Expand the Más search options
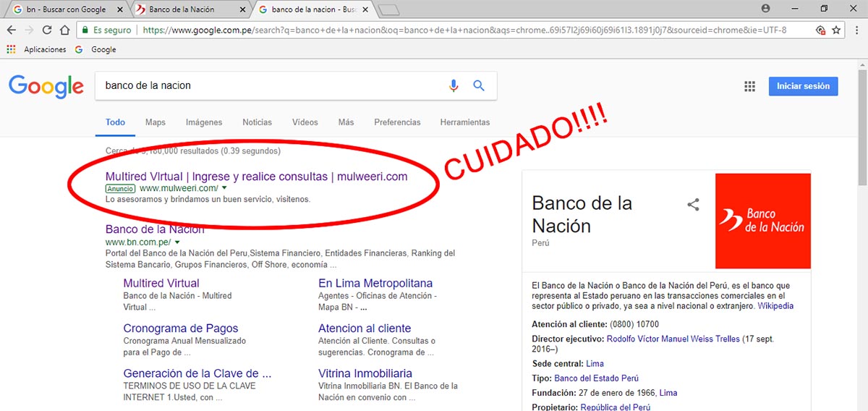This screenshot has height=411, width=868. [x=346, y=122]
